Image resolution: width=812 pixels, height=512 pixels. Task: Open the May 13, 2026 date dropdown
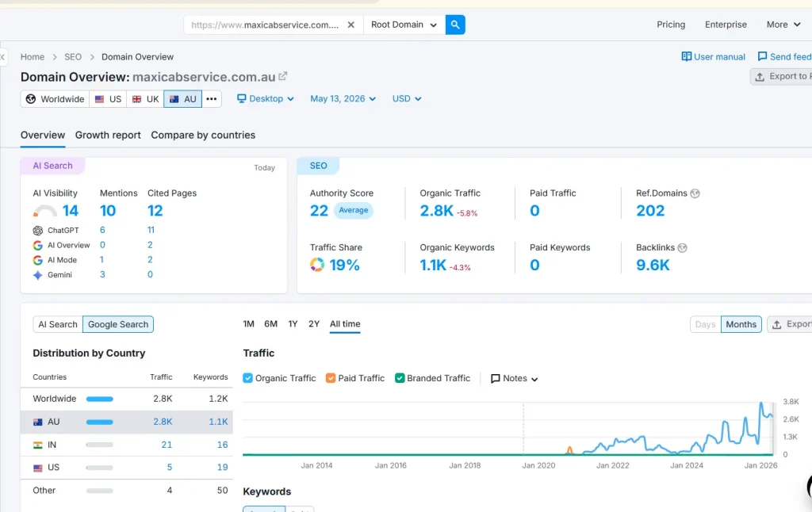tap(343, 98)
